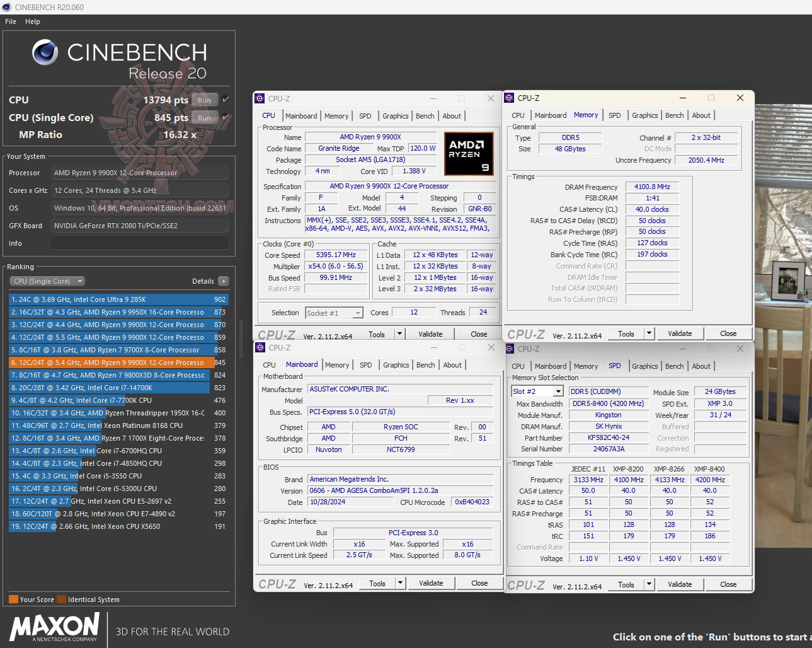This screenshot has width=812, height=648.
Task: Run the CPU (Single Core) benchmark
Action: click(204, 117)
